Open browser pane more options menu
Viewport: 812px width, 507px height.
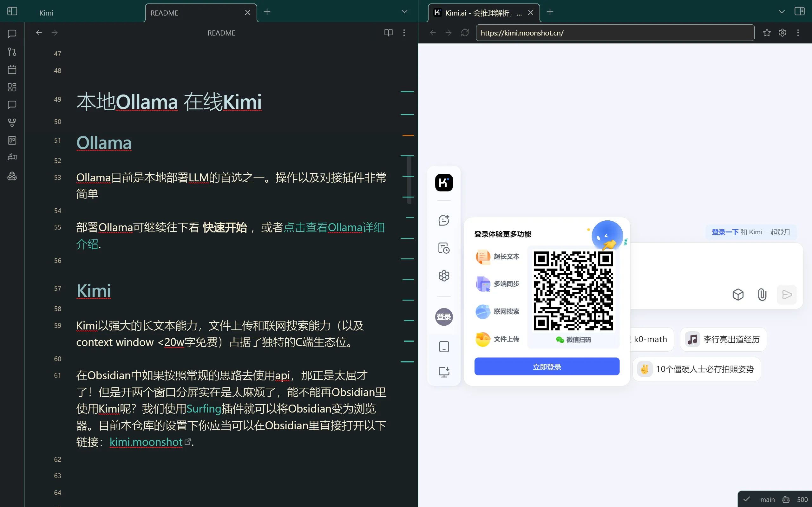(798, 33)
